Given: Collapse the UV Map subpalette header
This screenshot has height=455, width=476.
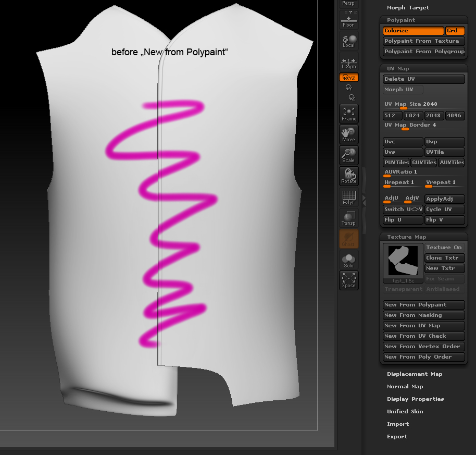Looking at the screenshot, I should click(x=398, y=69).
